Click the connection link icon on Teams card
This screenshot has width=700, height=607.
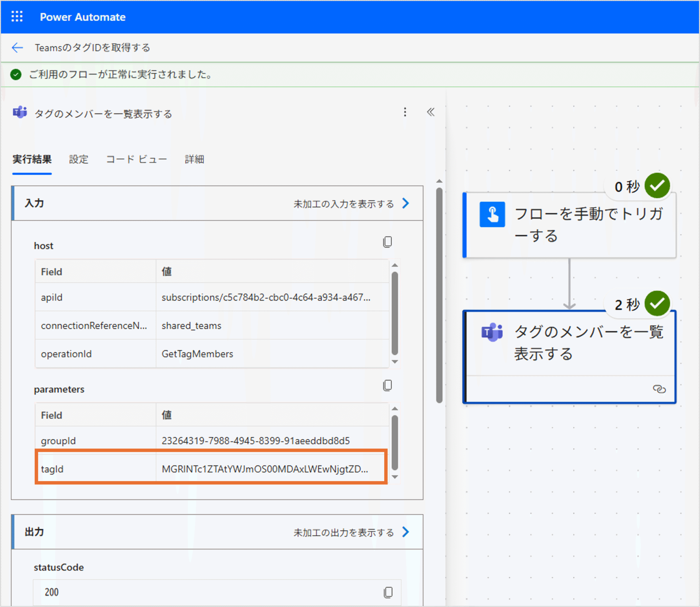click(x=659, y=389)
